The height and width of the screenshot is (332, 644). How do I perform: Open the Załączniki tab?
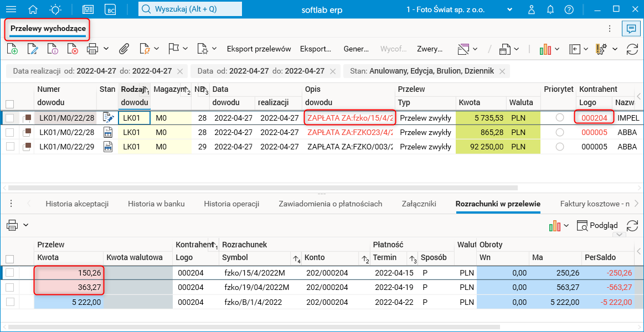tap(419, 204)
